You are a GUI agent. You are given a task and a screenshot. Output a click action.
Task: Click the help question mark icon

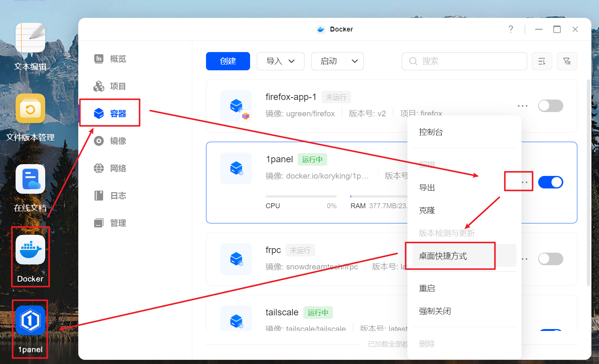(x=510, y=29)
